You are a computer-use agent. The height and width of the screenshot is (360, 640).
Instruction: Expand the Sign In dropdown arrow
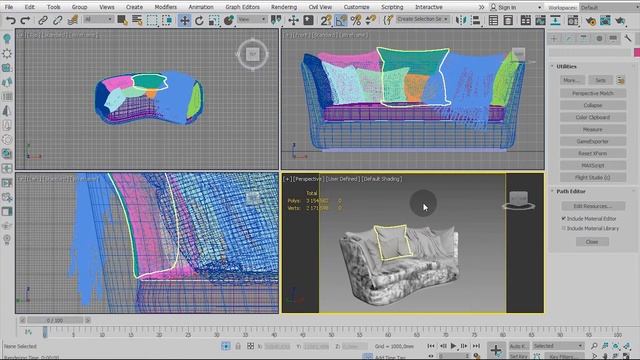[540, 7]
